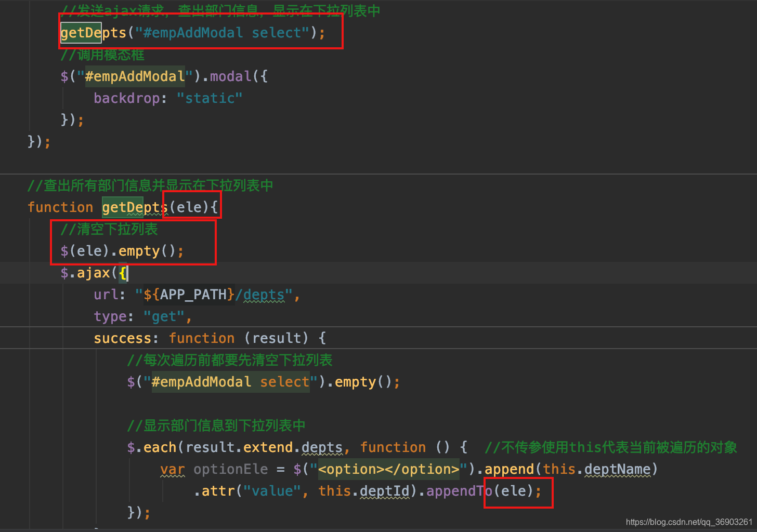Click the appendTo method name
Screen dimensions: 757x532
click(x=459, y=491)
